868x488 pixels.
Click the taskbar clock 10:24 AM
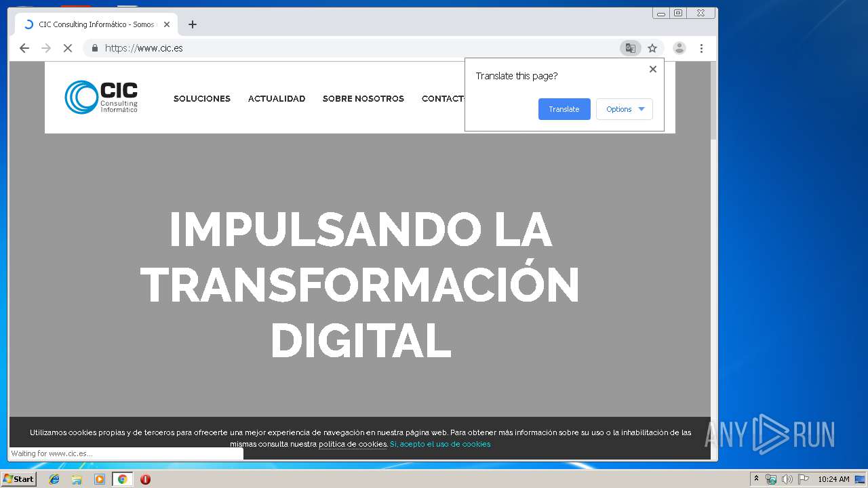[x=833, y=479]
